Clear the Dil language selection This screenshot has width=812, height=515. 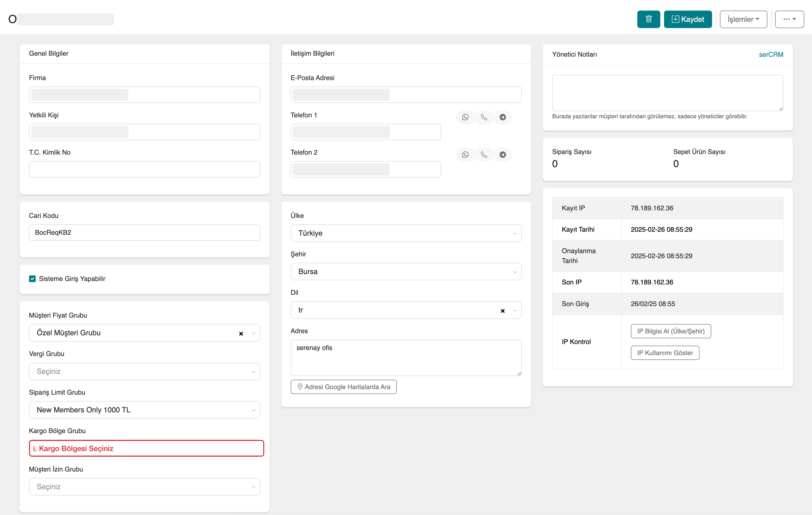pyautogui.click(x=502, y=311)
